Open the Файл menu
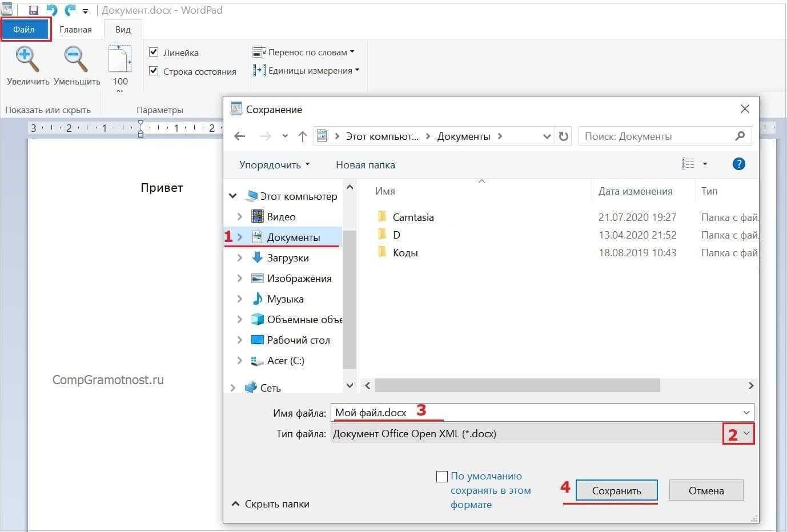 24,29
